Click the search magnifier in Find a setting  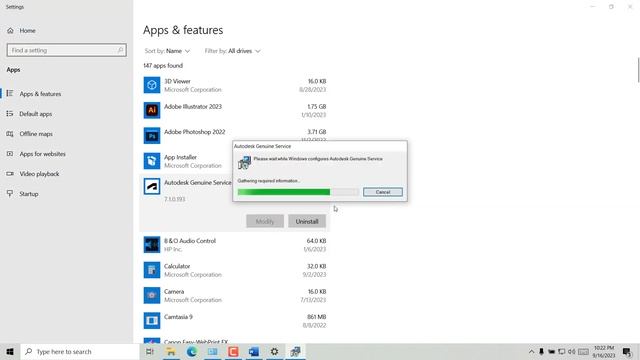click(x=120, y=50)
